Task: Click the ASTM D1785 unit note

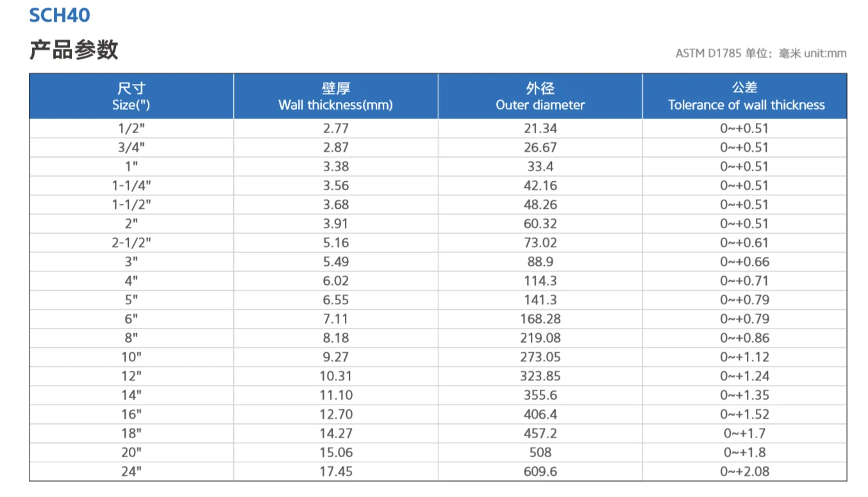Action: 760,53
